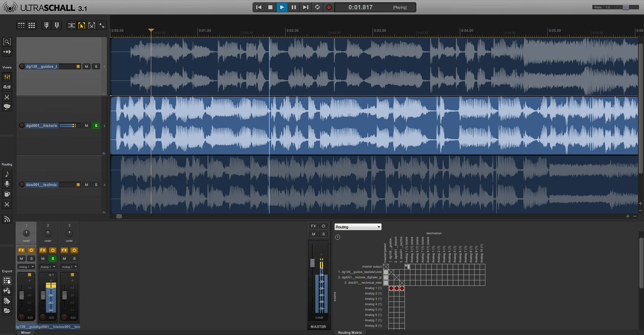The width and height of the screenshot is (644, 335).
Task: Click the sparkle points toolbar icon
Action: [x=102, y=25]
